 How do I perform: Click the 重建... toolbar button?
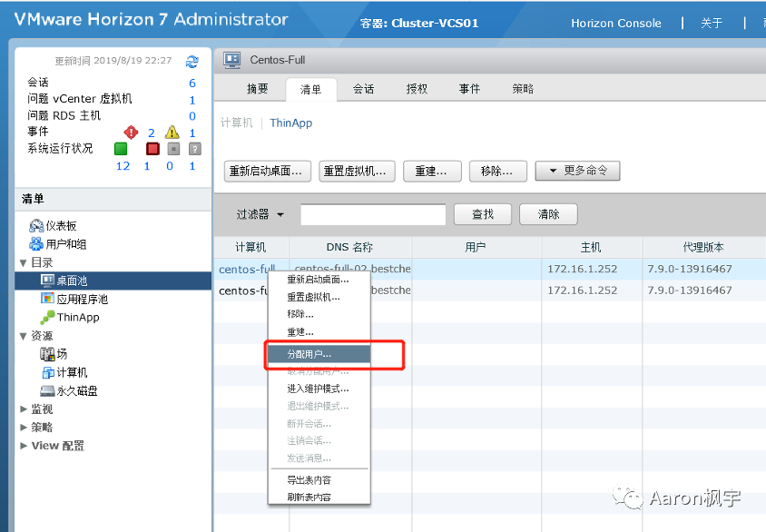[432, 172]
